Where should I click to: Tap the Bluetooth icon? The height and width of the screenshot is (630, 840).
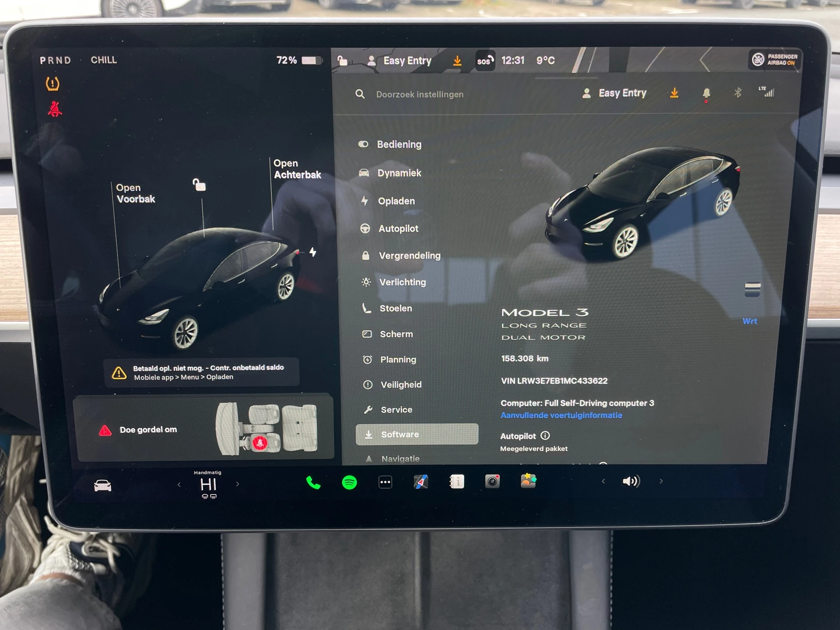point(738,93)
